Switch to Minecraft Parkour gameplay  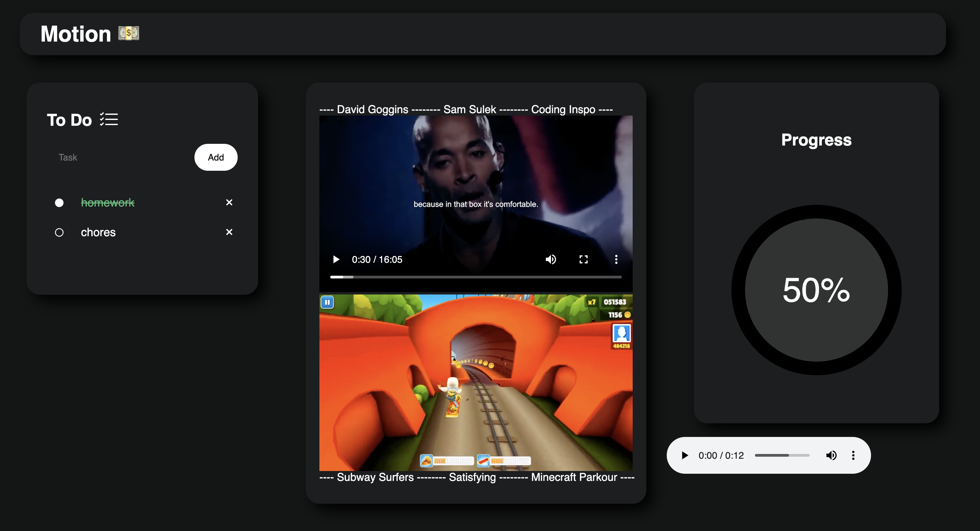point(574,477)
